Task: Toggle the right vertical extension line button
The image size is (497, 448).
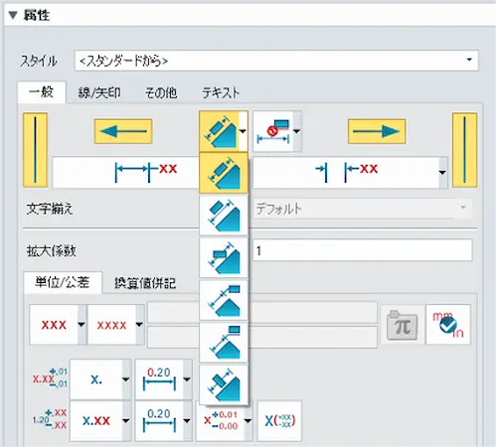Action: click(x=464, y=150)
